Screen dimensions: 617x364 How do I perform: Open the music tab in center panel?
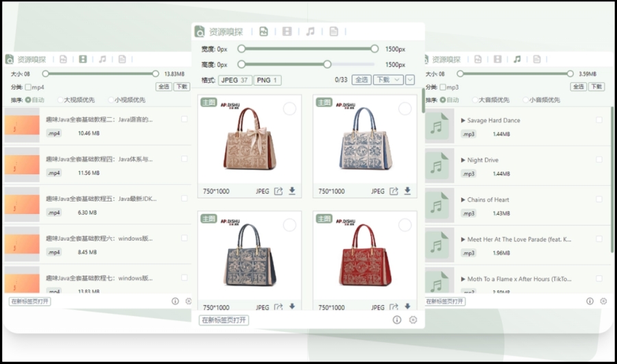tap(310, 32)
